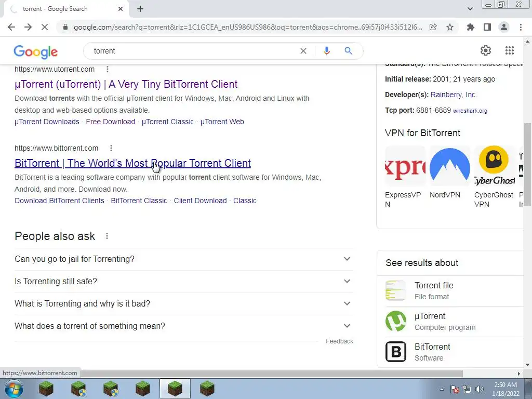Viewport: 532px width, 399px height.
Task: Open the network tray icon
Action: coord(467,389)
